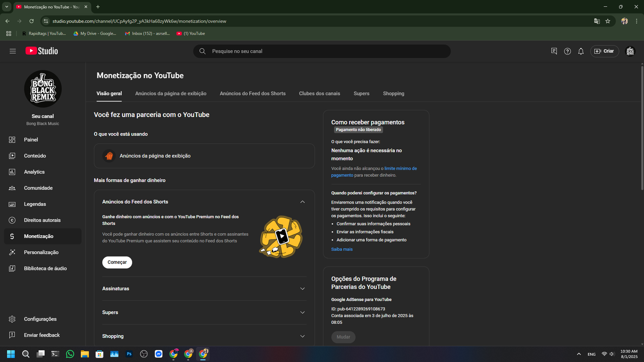Click the Monetização dollar icon

tap(12, 236)
